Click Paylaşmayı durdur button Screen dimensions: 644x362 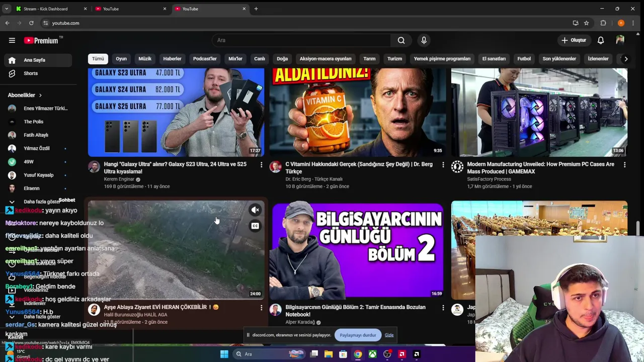pyautogui.click(x=358, y=335)
